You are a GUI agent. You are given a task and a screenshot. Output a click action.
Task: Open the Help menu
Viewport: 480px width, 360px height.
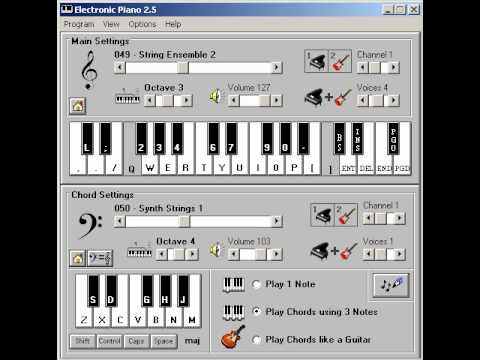coord(173,24)
